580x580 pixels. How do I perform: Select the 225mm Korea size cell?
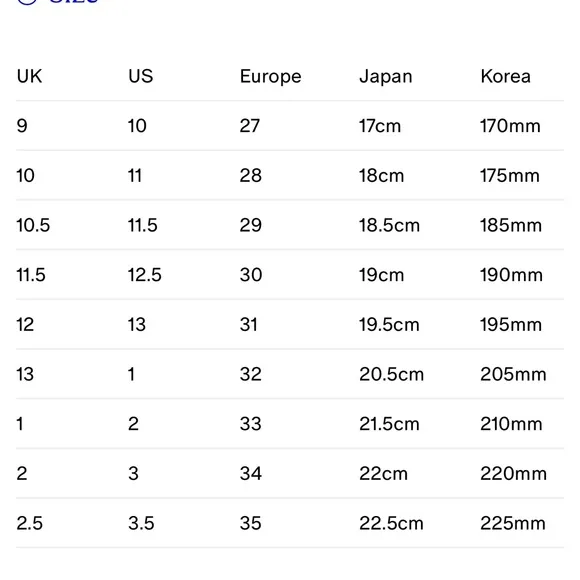[x=513, y=523]
